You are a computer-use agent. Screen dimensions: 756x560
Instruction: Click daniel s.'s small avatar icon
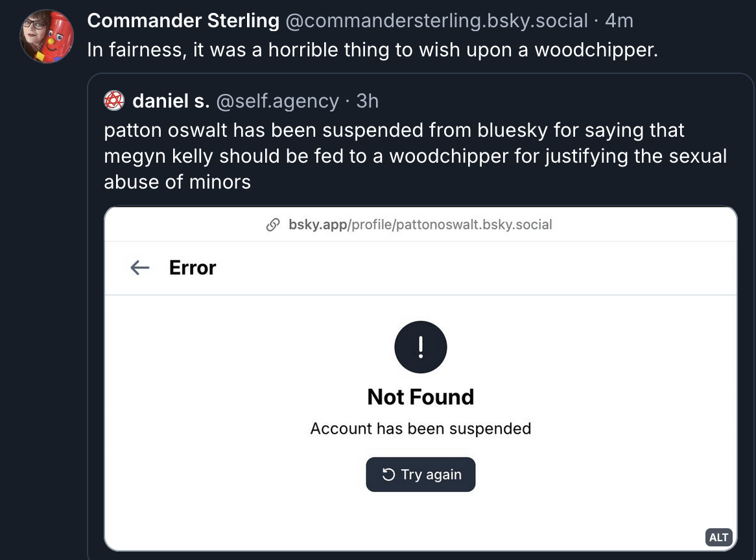point(114,100)
